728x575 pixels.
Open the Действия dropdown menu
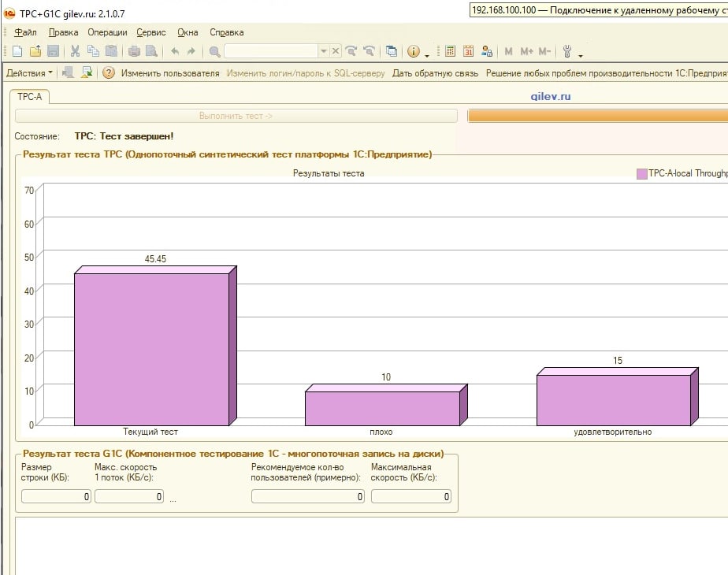[x=29, y=73]
